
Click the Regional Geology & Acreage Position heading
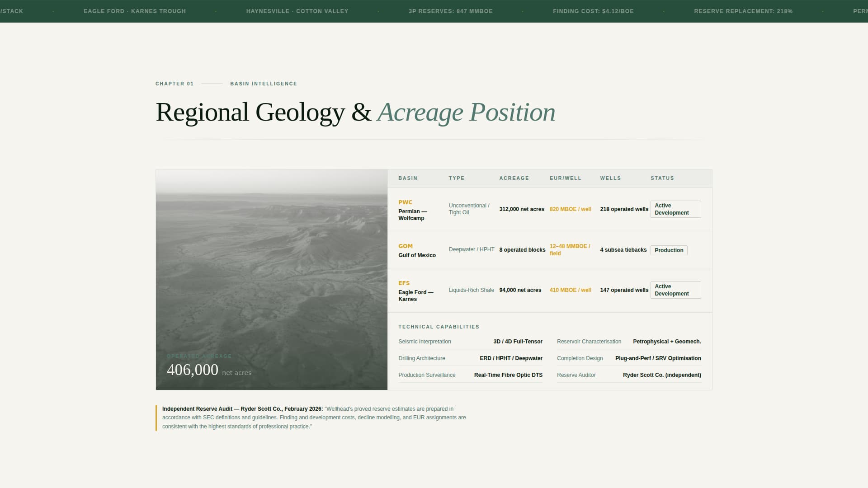click(355, 112)
